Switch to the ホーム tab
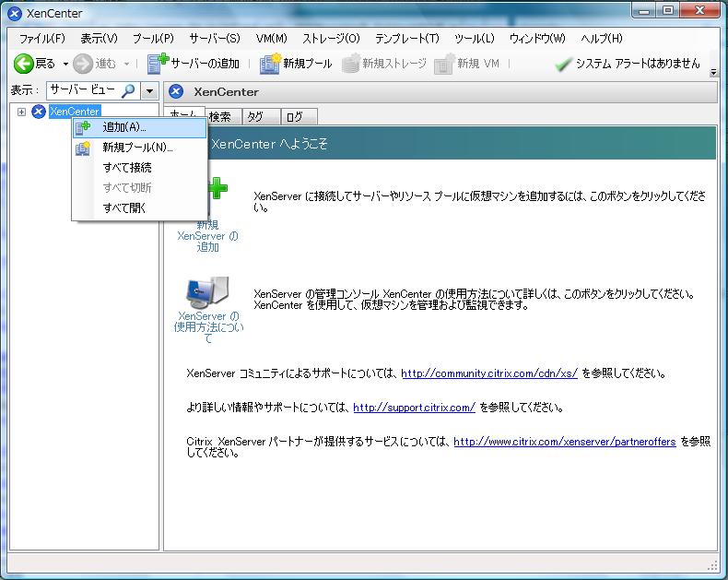Screen dimensions: 728x580 pyautogui.click(x=185, y=112)
